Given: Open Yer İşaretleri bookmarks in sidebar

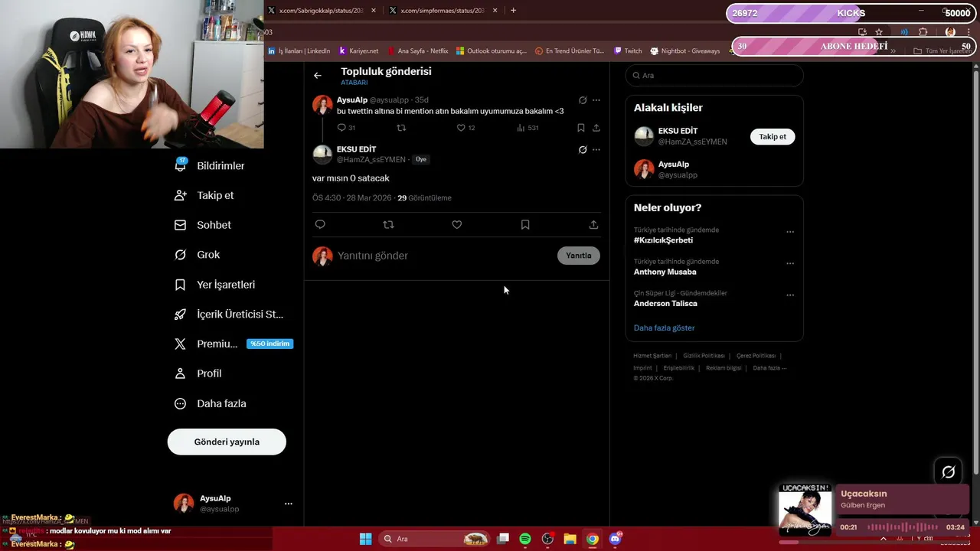Looking at the screenshot, I should pyautogui.click(x=215, y=285).
